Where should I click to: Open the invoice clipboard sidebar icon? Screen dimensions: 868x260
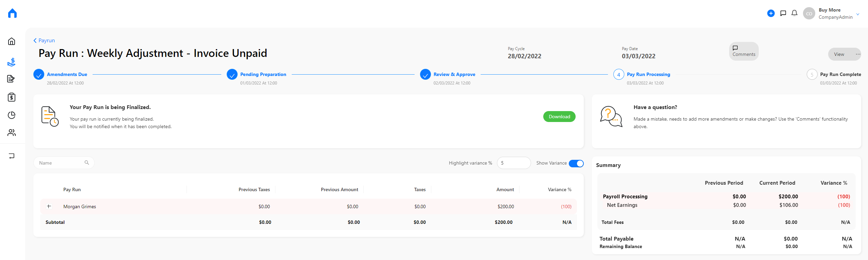click(12, 97)
